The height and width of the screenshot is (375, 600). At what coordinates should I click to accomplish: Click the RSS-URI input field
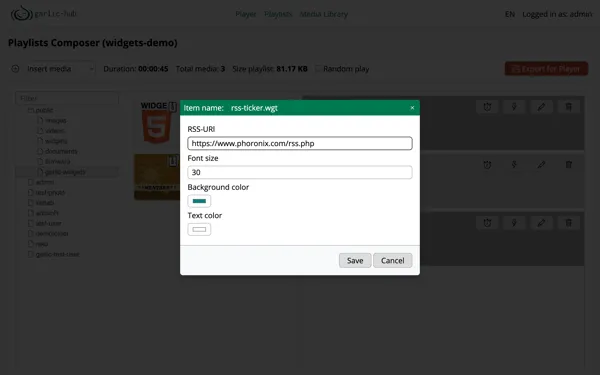pos(300,143)
